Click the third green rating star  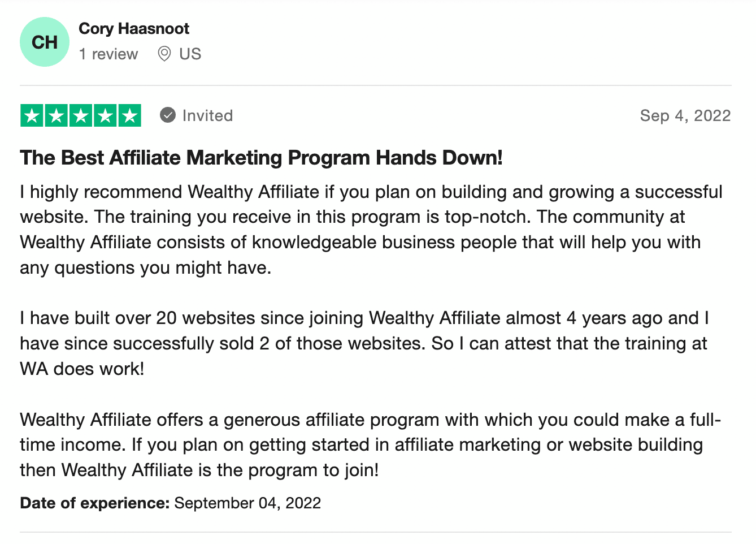[x=81, y=116]
